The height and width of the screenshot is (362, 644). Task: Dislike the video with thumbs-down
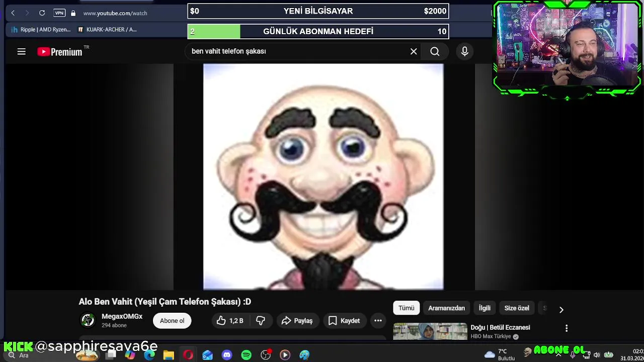coord(261,321)
